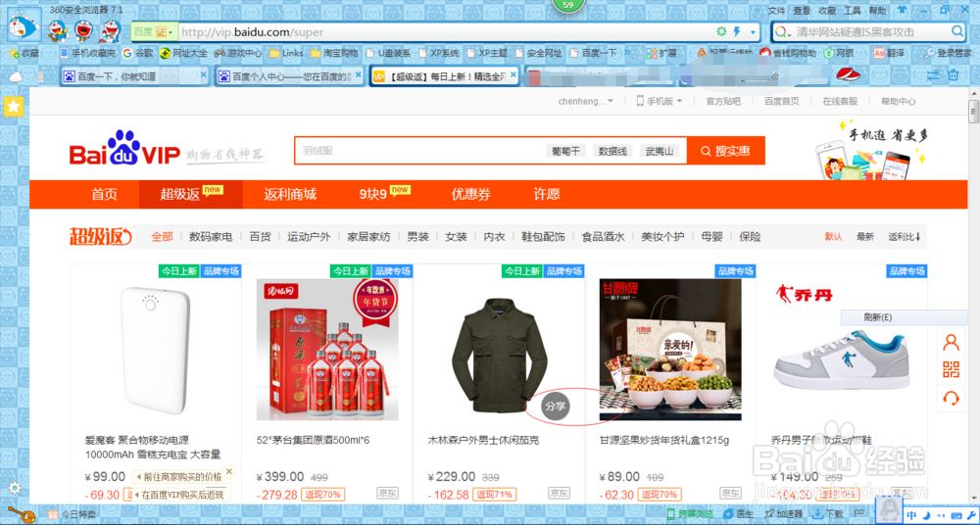Click the 搜实惠 search button
This screenshot has width=980, height=525.
(x=725, y=151)
